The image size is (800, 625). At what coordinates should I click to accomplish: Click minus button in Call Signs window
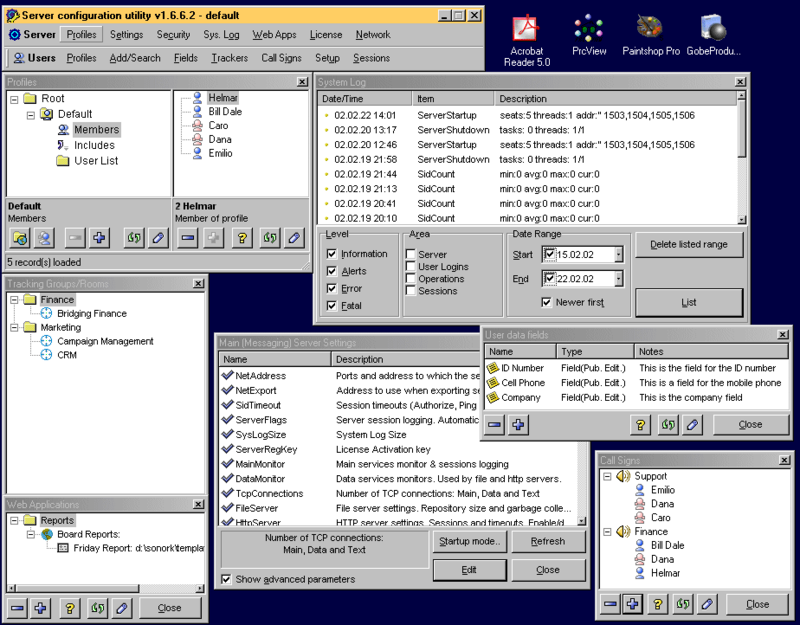610,604
